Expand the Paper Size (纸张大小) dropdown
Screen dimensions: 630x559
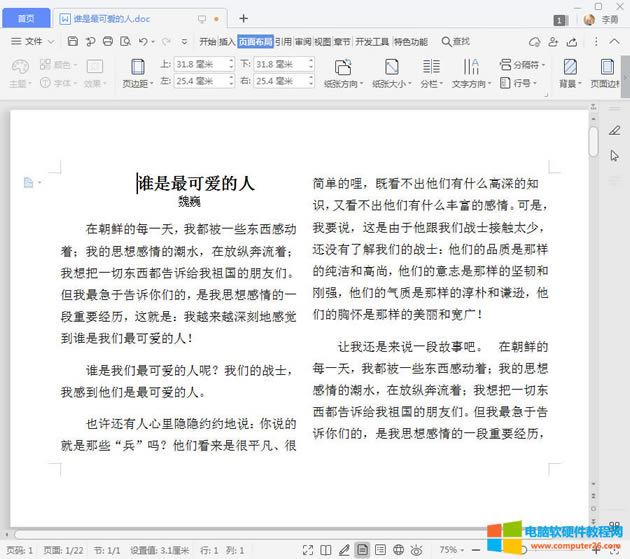(393, 85)
